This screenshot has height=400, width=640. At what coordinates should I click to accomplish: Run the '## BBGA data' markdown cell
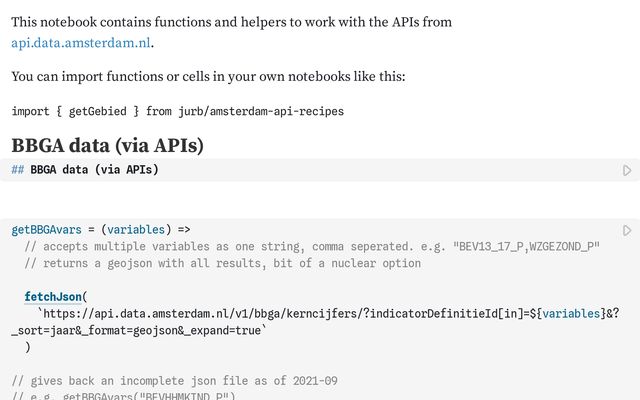pos(627,171)
